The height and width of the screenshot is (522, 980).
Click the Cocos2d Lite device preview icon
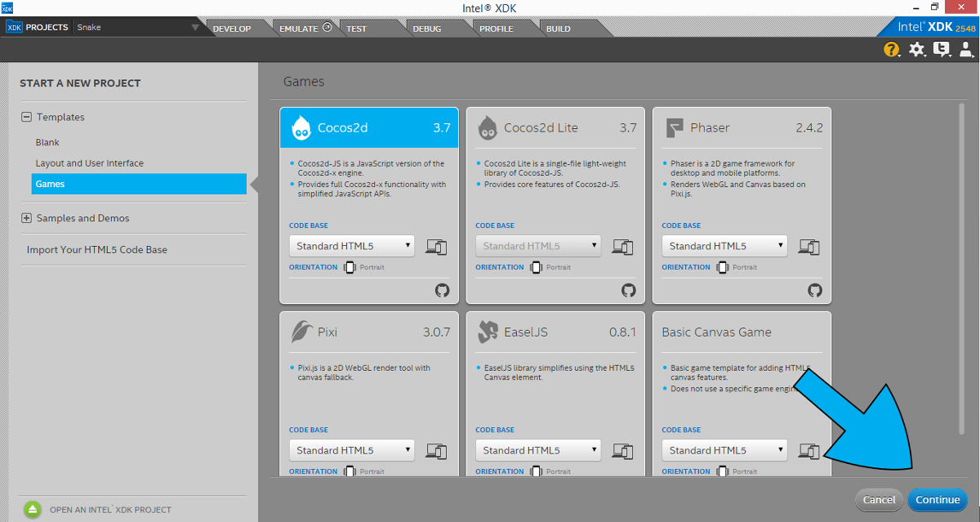pyautogui.click(x=623, y=246)
